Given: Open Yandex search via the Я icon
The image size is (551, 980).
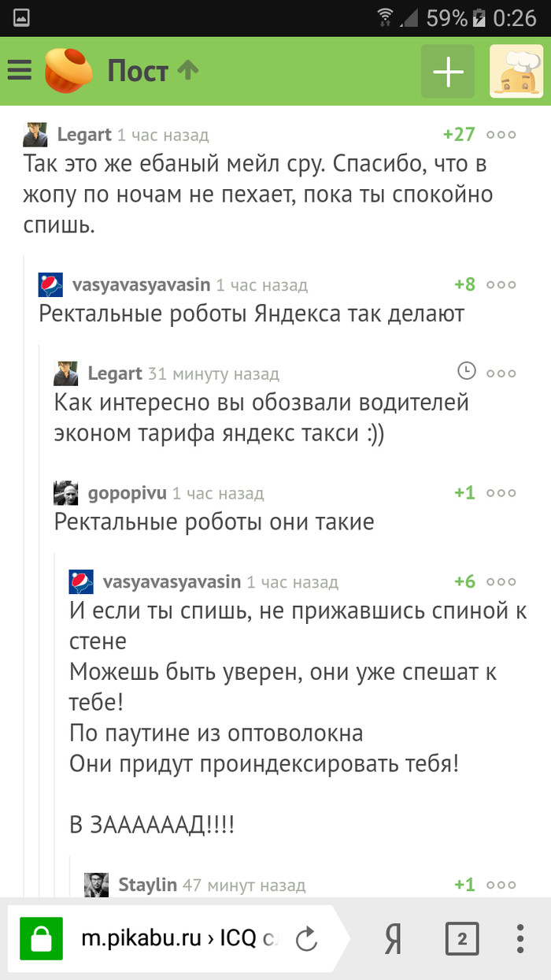Looking at the screenshot, I should (x=392, y=939).
